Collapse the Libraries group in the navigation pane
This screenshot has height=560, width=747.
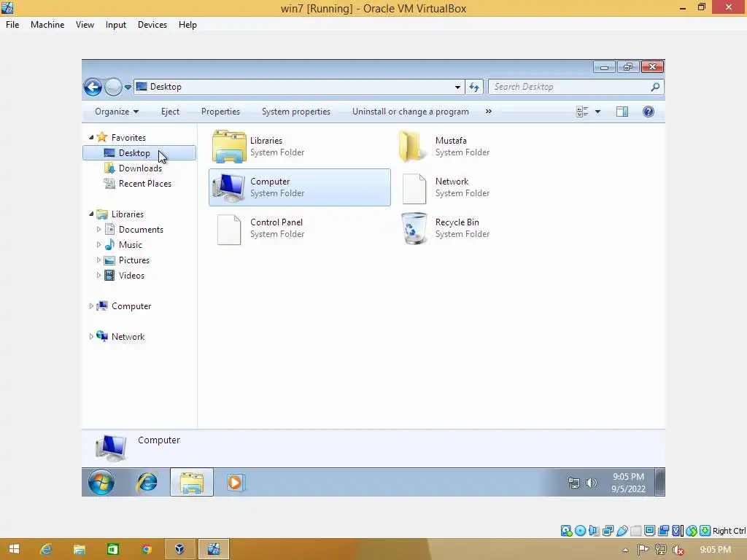91,214
